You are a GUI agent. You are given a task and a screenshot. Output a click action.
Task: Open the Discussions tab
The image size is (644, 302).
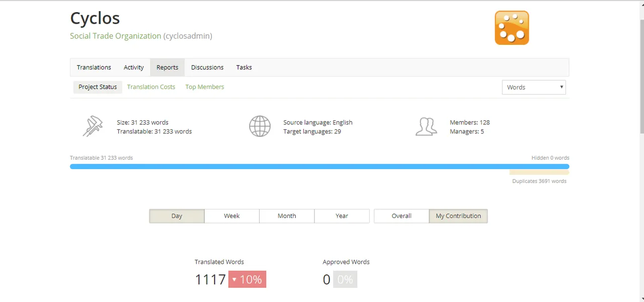[207, 67]
